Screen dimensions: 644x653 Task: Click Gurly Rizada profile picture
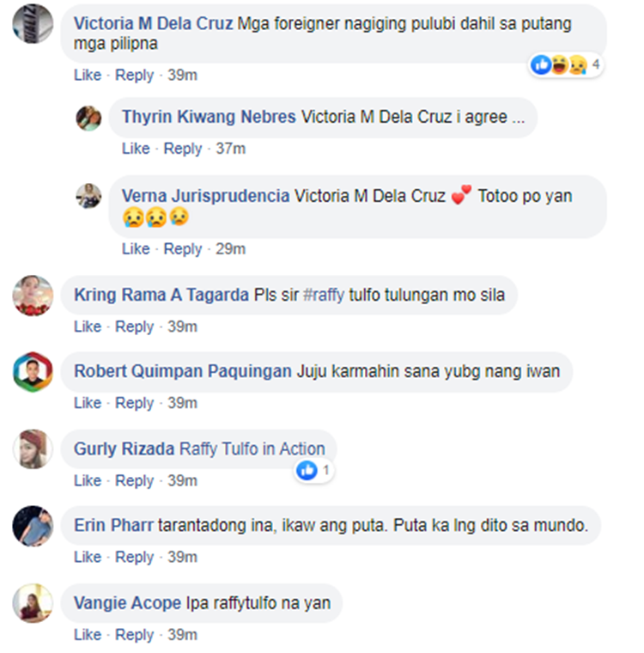33,449
